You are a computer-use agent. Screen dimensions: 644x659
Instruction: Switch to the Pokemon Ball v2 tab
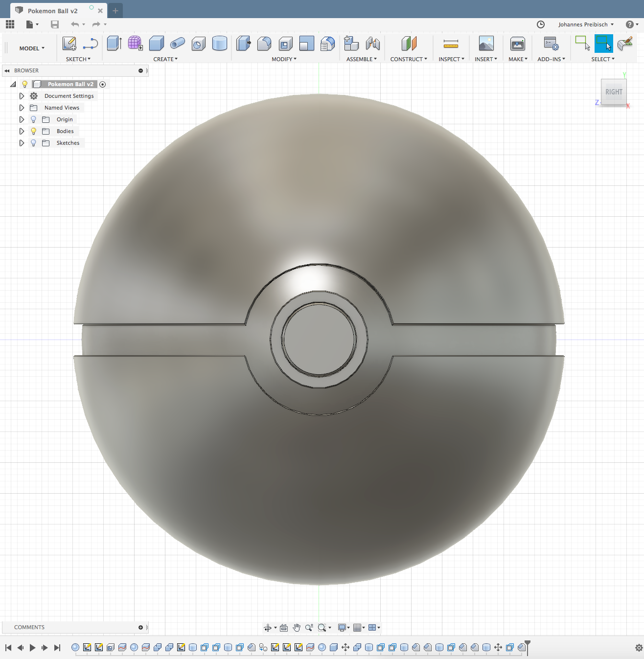pyautogui.click(x=52, y=11)
